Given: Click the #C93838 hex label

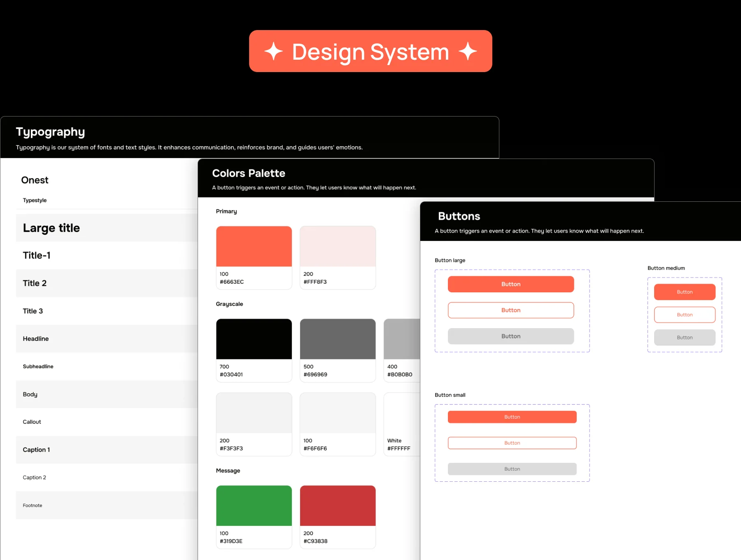Looking at the screenshot, I should [x=315, y=541].
